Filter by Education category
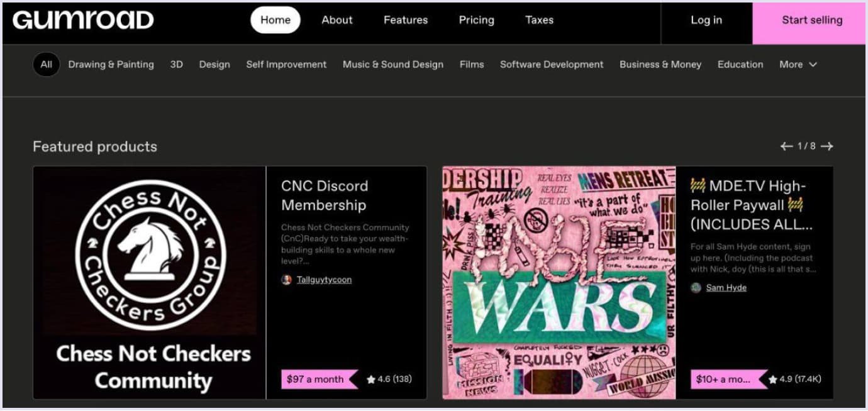This screenshot has width=868, height=411. point(740,64)
